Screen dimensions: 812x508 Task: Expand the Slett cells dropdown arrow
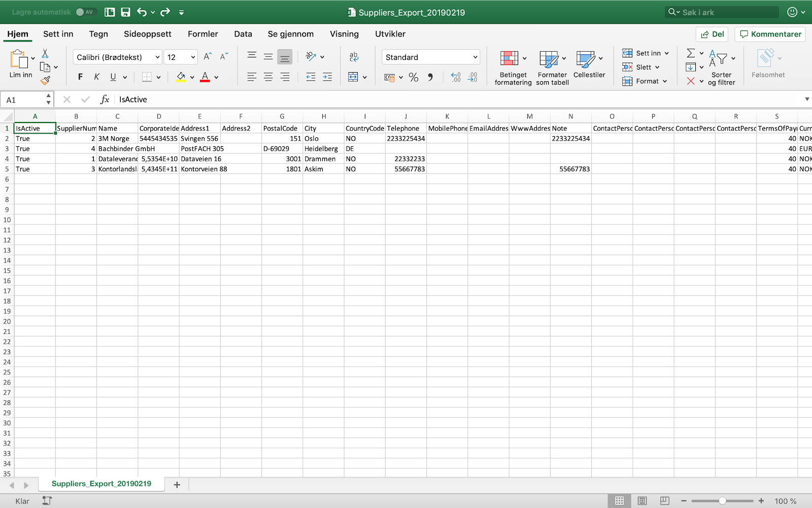[x=657, y=67]
